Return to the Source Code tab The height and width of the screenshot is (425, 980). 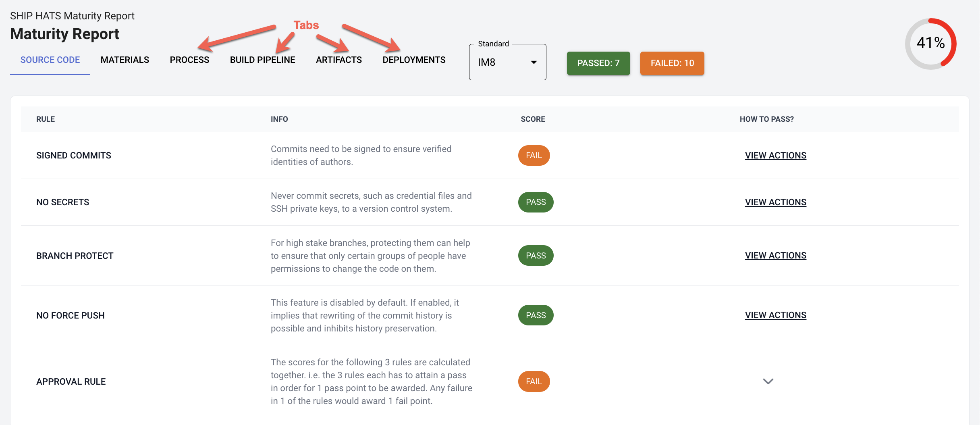[x=50, y=60]
